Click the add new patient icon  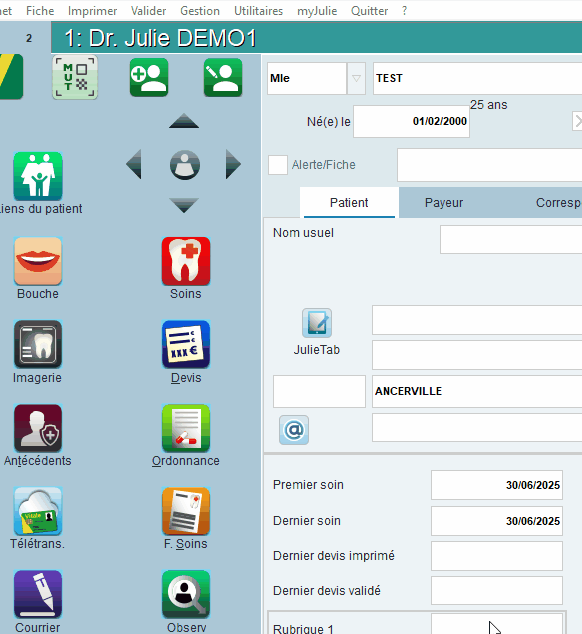coord(149,77)
